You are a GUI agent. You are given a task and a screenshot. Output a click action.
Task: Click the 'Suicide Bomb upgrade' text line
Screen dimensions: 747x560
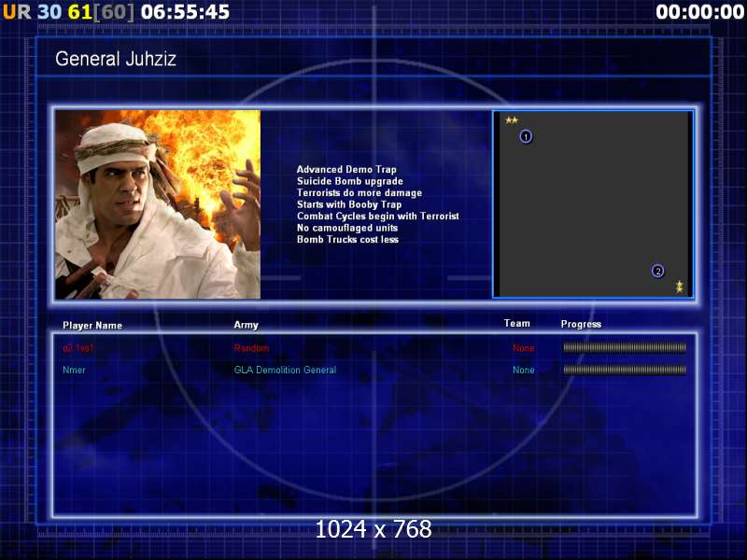pyautogui.click(x=349, y=181)
